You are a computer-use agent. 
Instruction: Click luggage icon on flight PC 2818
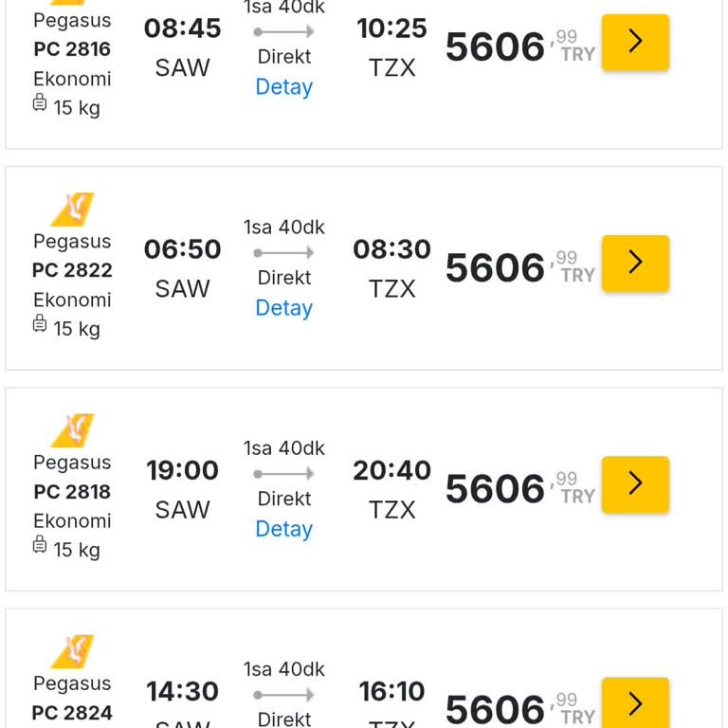tap(40, 545)
